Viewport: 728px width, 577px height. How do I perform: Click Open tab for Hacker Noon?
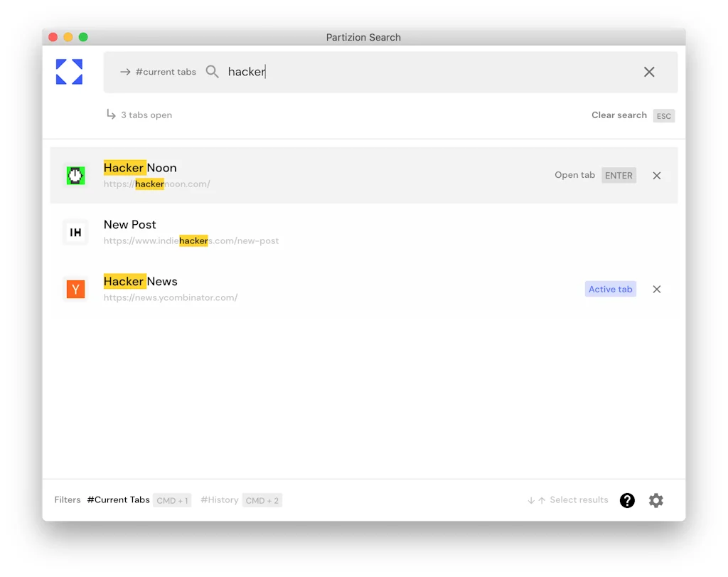(x=574, y=175)
